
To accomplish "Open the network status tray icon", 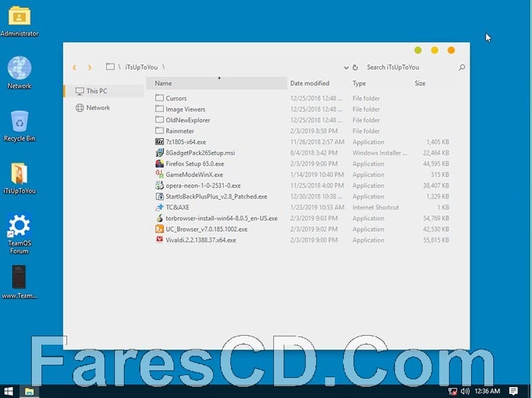I will point(452,392).
